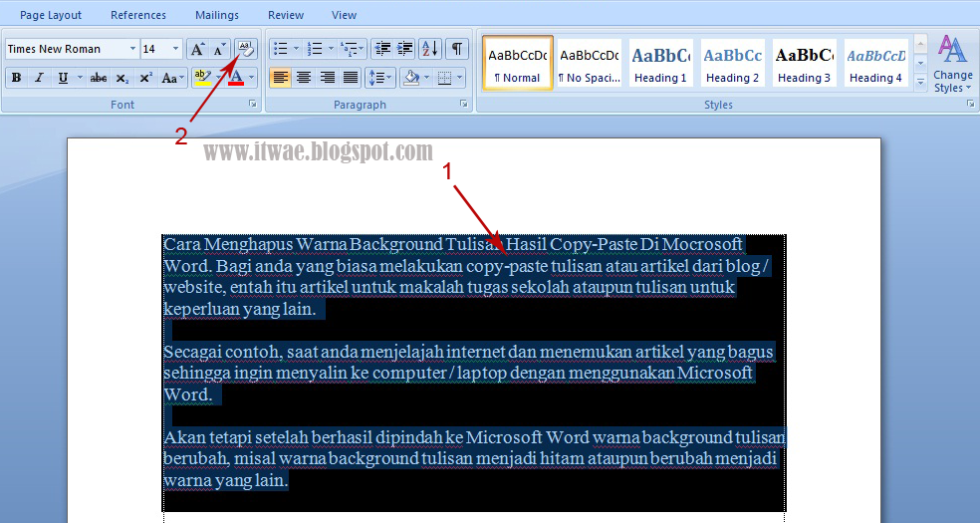Open the Review tab
Viewport: 980px width, 523px height.
286,15
